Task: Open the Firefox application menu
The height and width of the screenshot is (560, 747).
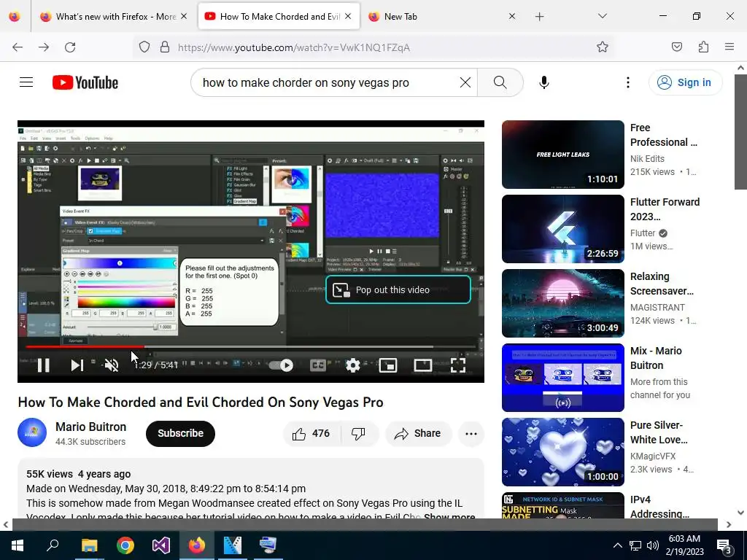Action: coord(729,47)
